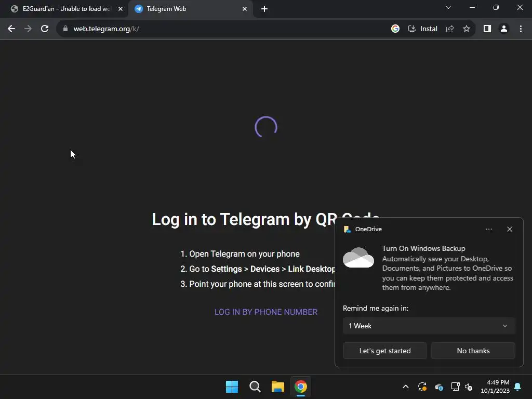Click the OneDrive title in notification
Viewport: 532px width, 399px height.
coord(368,229)
